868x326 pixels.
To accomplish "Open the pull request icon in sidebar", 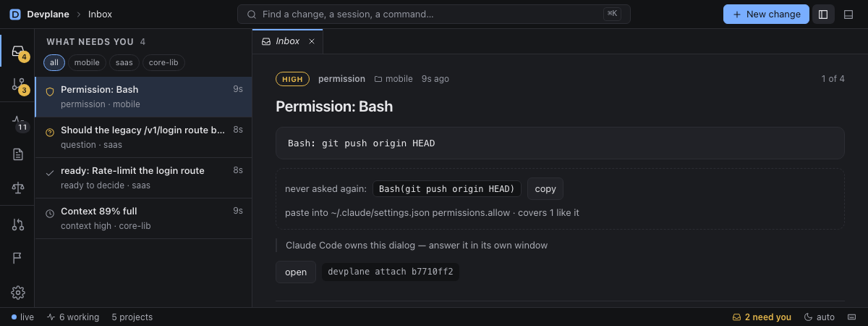I will [18, 225].
